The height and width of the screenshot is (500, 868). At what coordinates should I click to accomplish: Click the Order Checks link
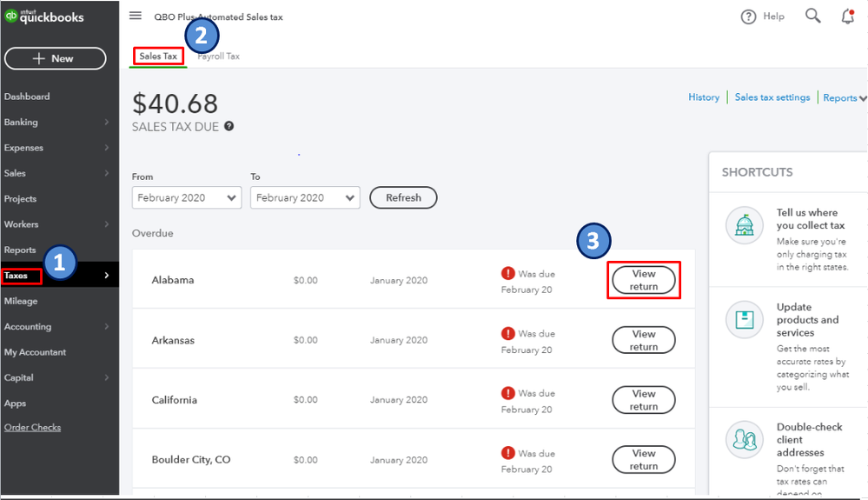33,427
